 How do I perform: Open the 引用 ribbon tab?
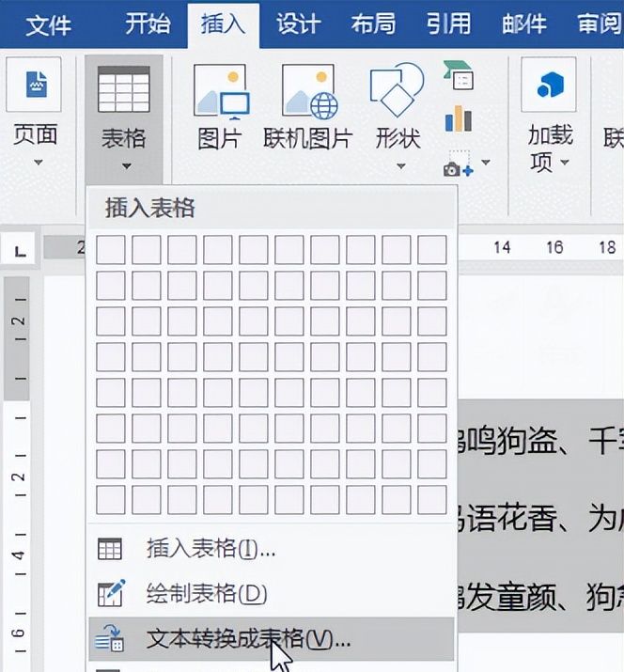[x=448, y=23]
